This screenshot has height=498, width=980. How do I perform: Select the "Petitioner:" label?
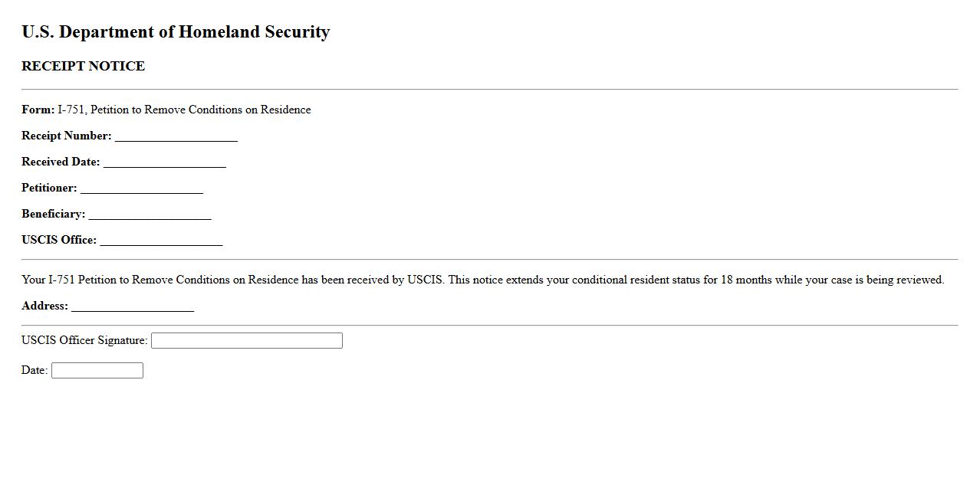(x=49, y=188)
